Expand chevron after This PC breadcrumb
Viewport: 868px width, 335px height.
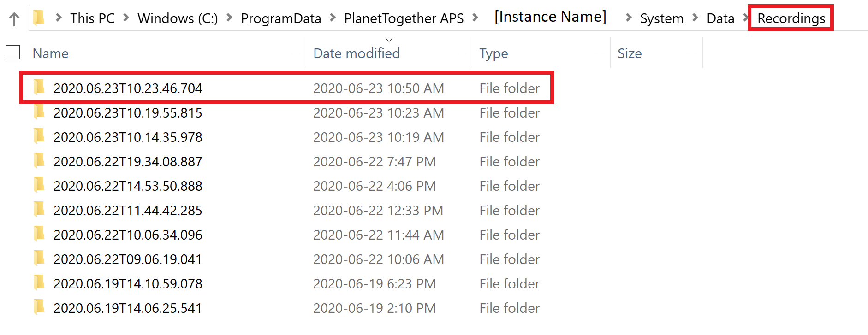[x=126, y=18]
